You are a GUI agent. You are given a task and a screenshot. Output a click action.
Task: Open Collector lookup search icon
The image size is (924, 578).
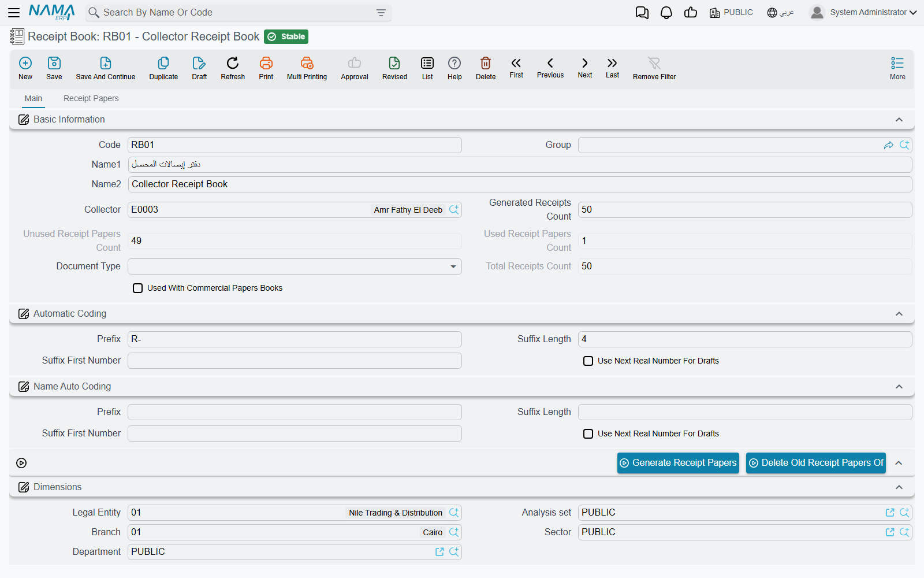pos(454,210)
